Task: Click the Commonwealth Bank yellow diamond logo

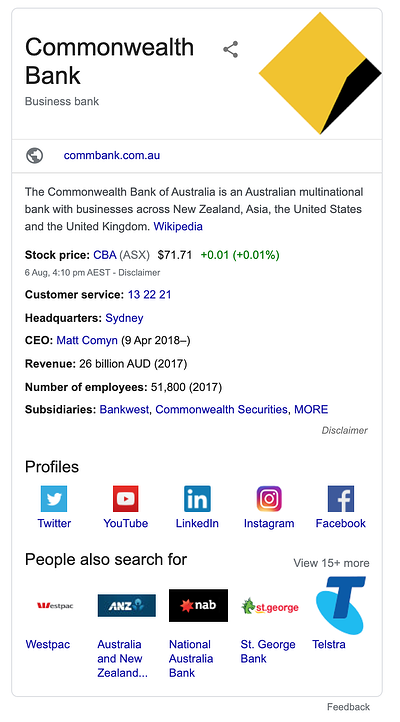Action: tap(320, 73)
